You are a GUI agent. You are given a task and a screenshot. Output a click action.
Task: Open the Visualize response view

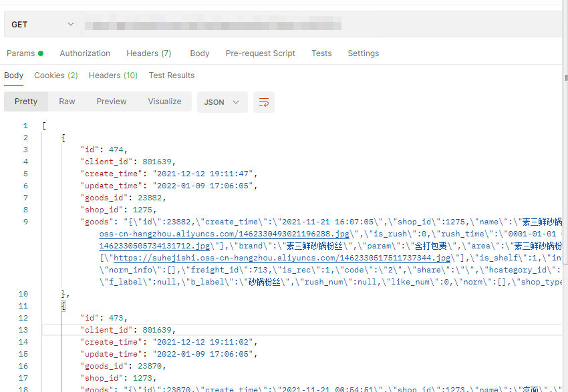(x=164, y=101)
